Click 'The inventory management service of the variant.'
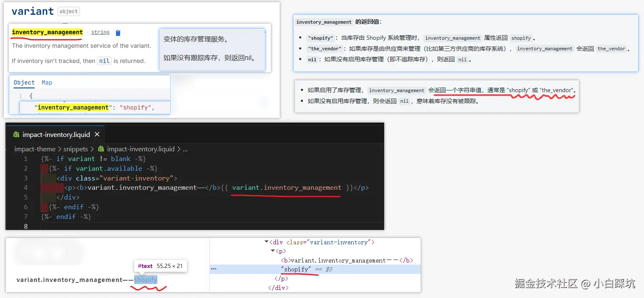The height and width of the screenshot is (298, 644). pos(81,46)
